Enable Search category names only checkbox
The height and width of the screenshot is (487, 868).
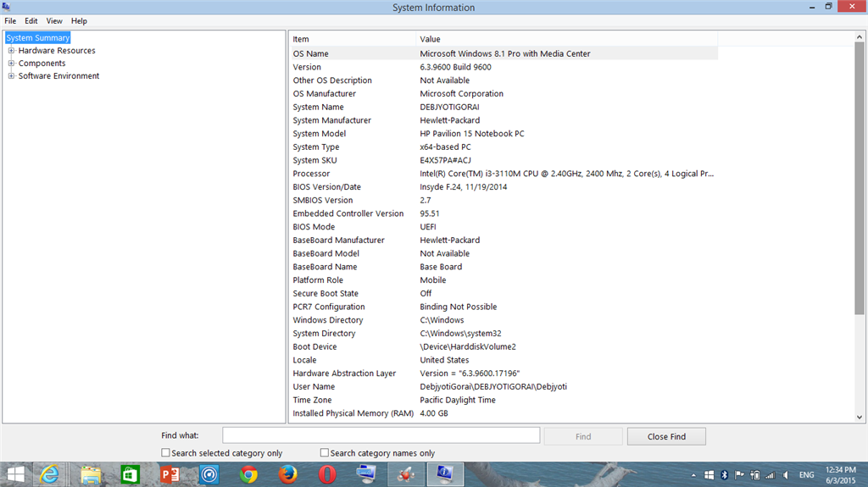pos(325,452)
